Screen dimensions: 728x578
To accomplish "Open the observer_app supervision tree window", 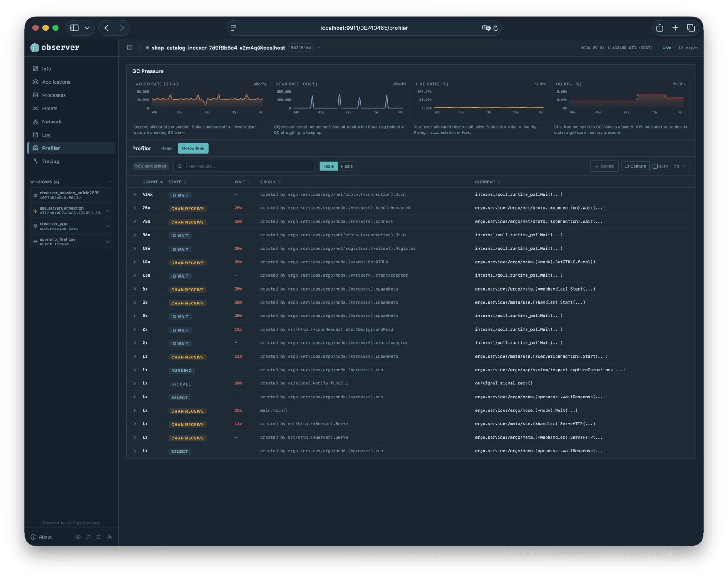I will tap(71, 226).
